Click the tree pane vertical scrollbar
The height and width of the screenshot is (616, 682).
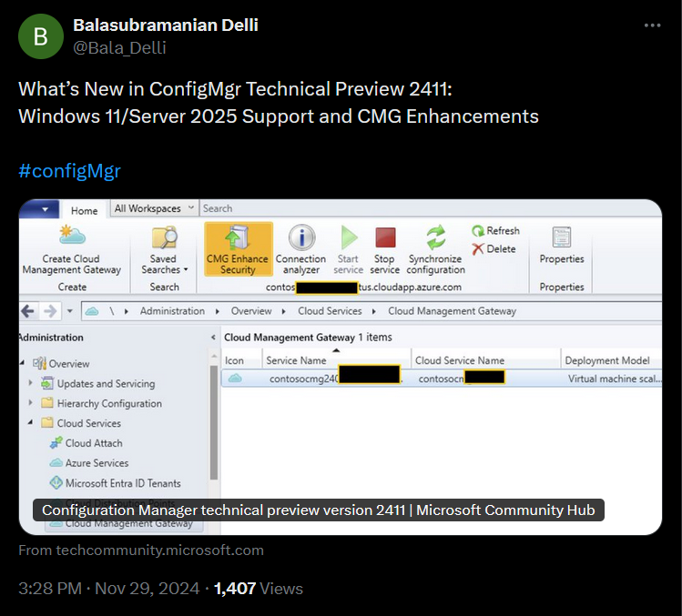(214, 422)
